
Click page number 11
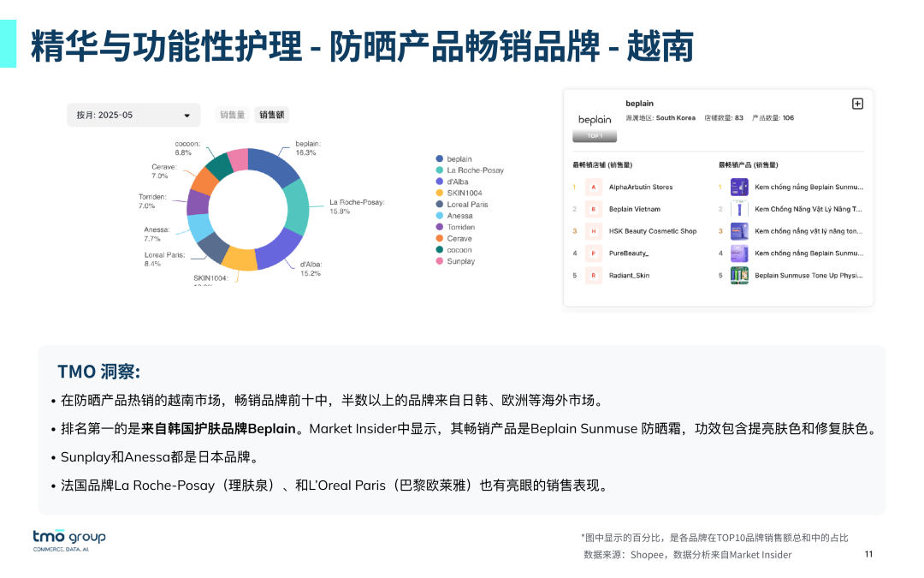(x=868, y=554)
